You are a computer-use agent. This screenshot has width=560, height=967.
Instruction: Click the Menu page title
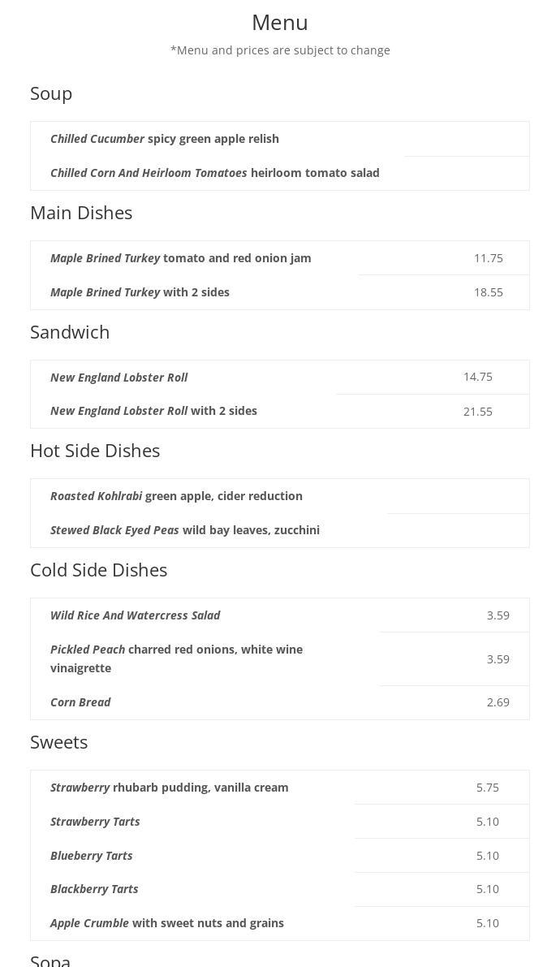(279, 23)
